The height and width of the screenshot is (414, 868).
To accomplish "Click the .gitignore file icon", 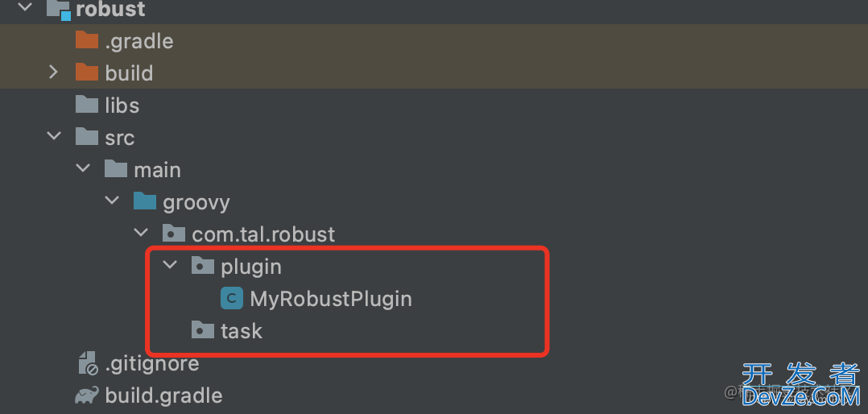I will (88, 363).
